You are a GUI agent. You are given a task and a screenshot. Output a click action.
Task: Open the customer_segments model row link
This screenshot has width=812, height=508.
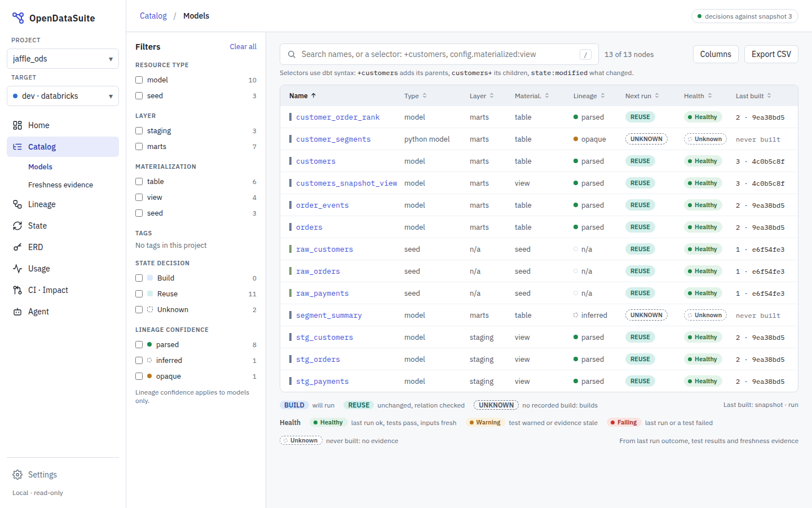coord(333,139)
